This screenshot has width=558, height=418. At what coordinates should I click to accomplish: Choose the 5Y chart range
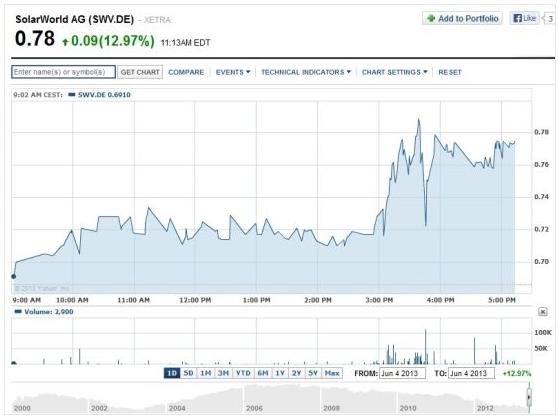[x=313, y=373]
